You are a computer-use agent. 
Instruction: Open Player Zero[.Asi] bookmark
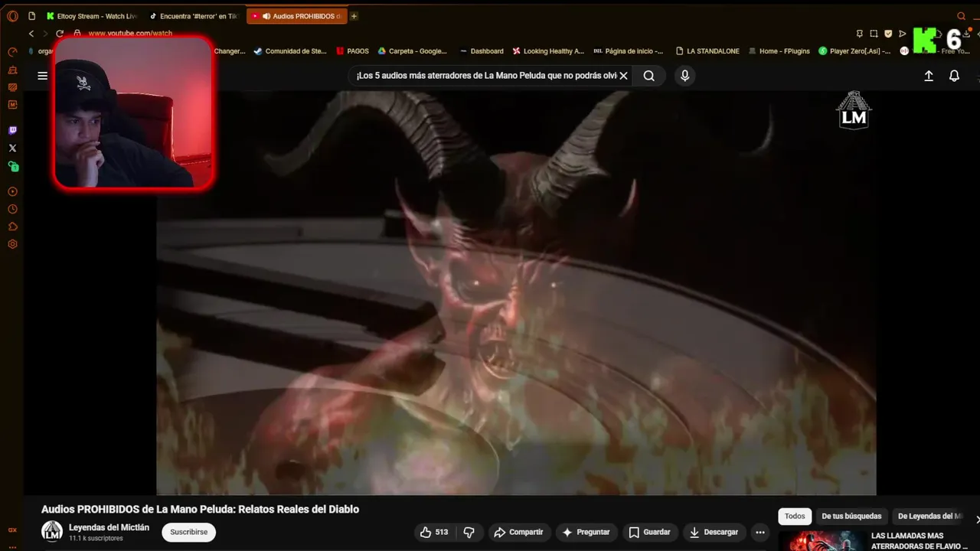(x=854, y=51)
